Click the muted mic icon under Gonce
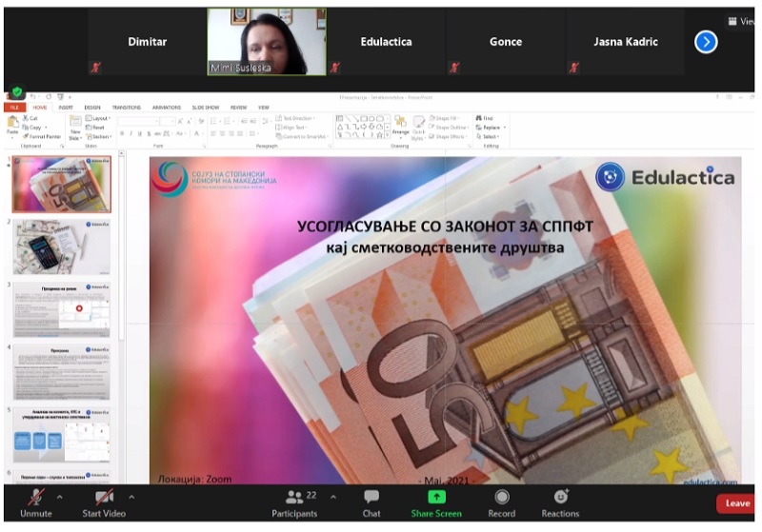 coord(454,68)
